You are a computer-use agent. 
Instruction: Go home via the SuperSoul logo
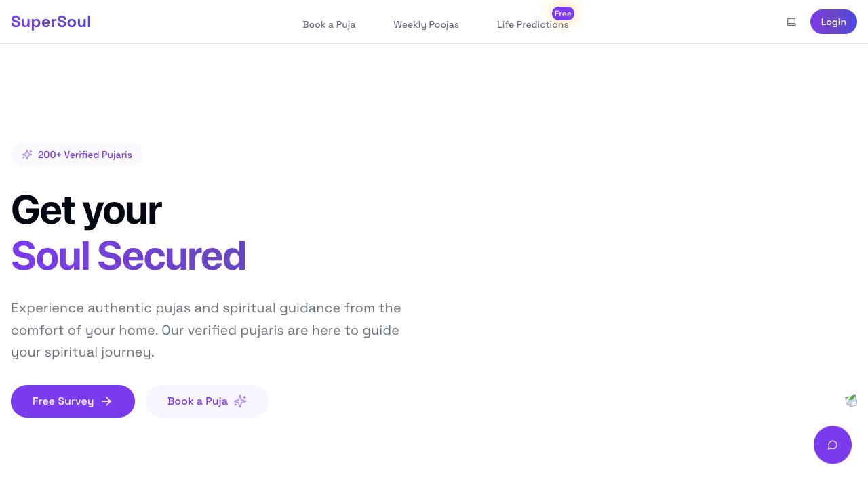coord(51,22)
